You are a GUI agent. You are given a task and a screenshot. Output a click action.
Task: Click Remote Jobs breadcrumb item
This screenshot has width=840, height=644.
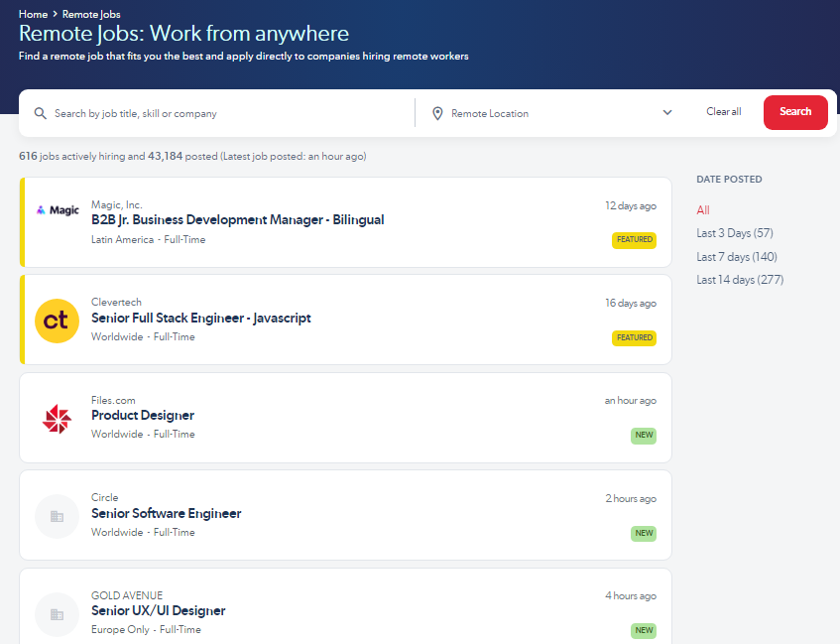pyautogui.click(x=91, y=15)
